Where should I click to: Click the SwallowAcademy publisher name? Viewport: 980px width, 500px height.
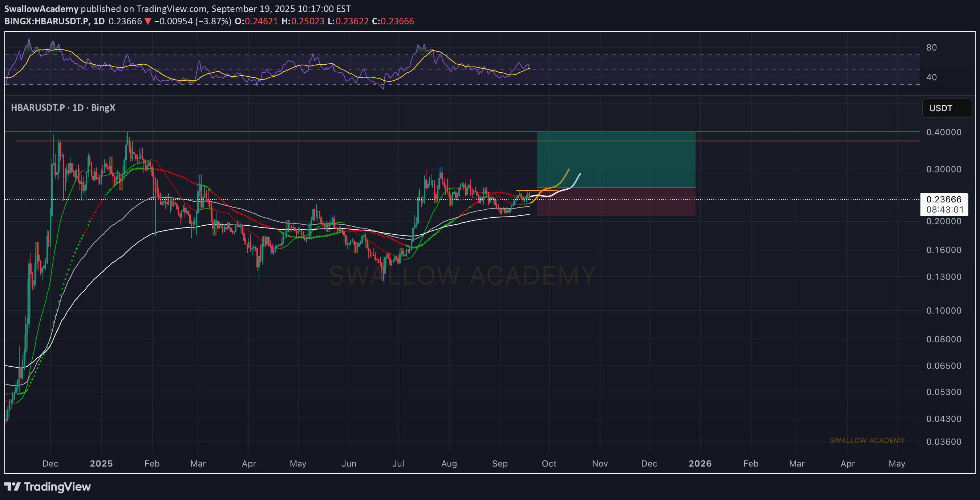click(41, 8)
